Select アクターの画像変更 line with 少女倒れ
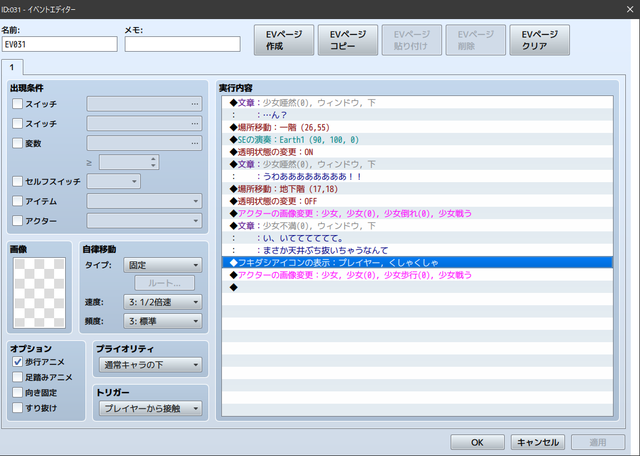This screenshot has width=640, height=456. coord(417,214)
